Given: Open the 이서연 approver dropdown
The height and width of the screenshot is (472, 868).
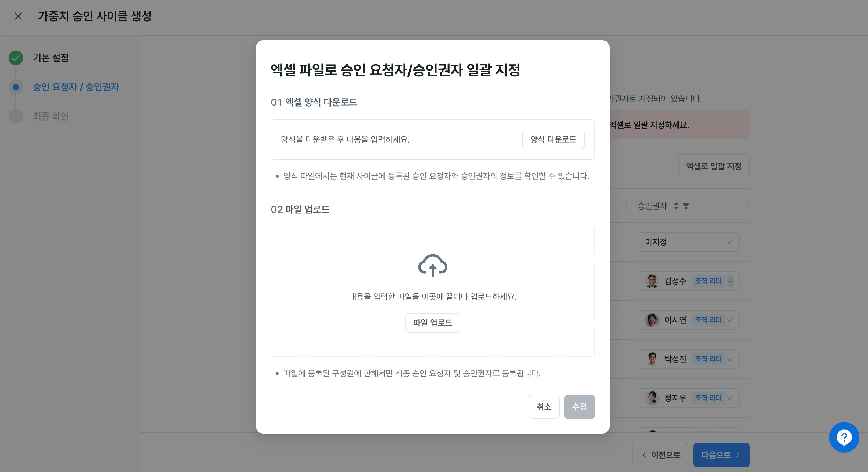Looking at the screenshot, I should click(688, 320).
